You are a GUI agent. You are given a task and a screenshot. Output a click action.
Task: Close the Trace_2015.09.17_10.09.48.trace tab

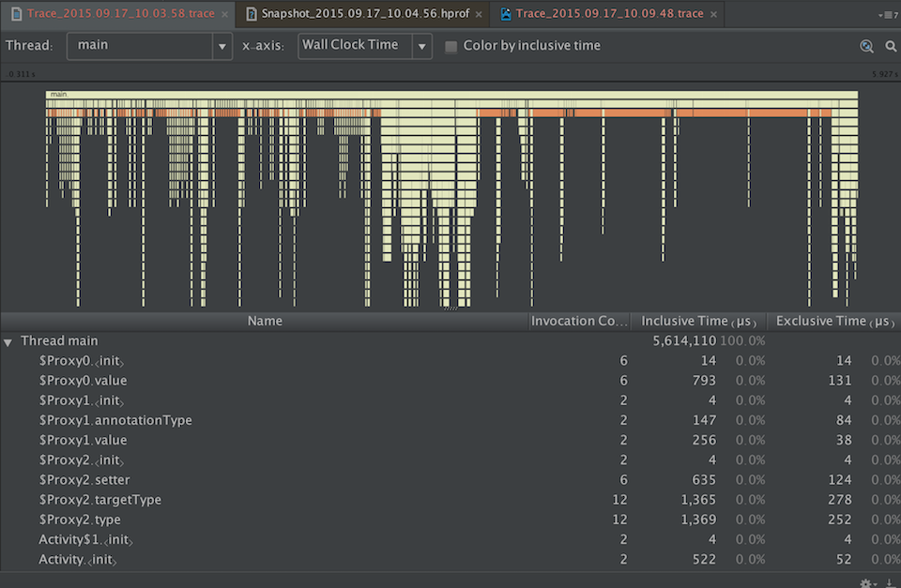pos(713,15)
